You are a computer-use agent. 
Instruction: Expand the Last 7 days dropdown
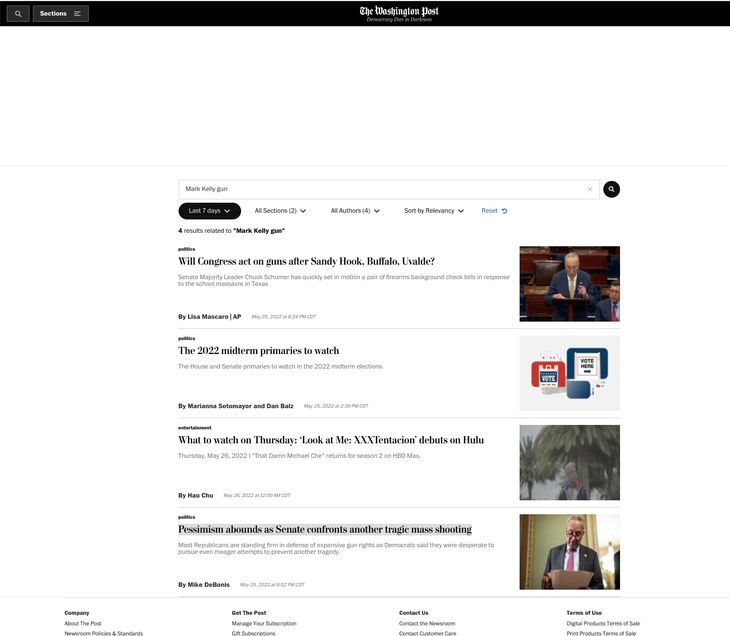coord(209,211)
